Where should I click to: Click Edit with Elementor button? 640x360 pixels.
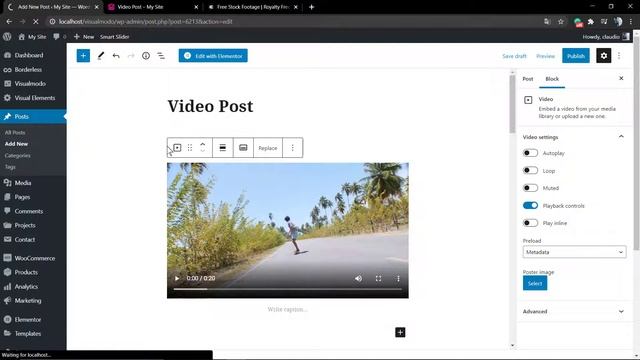coord(213,56)
